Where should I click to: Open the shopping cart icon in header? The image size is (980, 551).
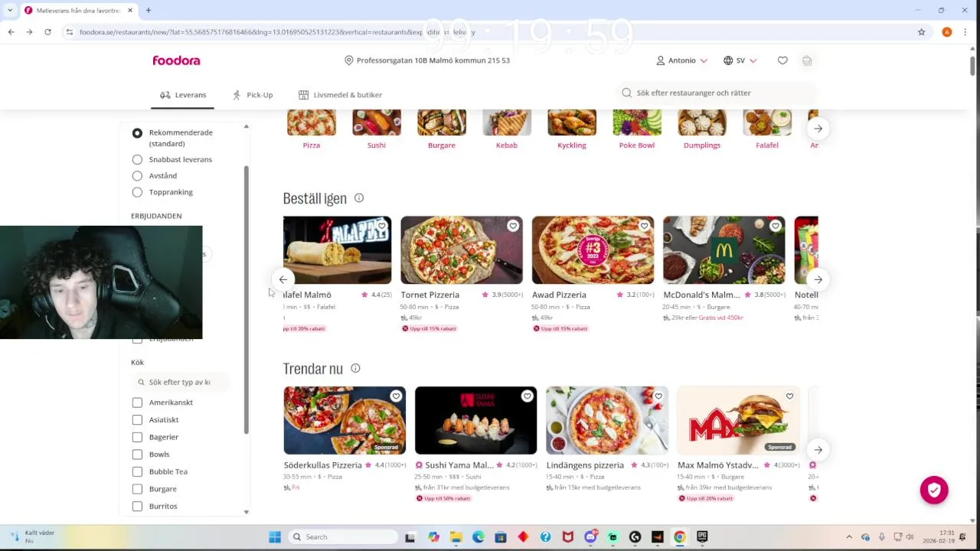tap(807, 60)
